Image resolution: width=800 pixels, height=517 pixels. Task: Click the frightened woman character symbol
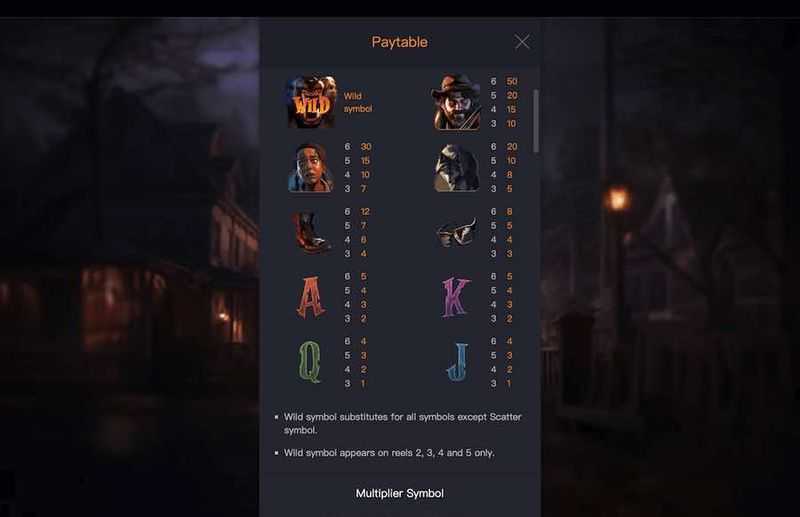[x=311, y=167]
